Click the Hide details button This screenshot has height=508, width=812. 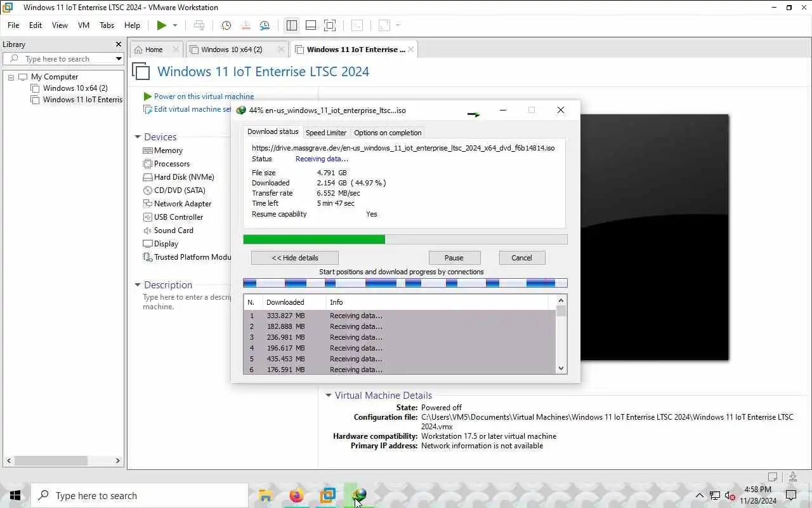click(x=295, y=258)
